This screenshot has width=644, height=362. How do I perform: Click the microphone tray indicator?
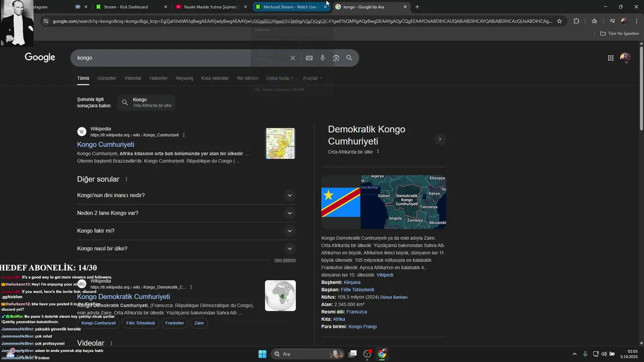click(585, 354)
